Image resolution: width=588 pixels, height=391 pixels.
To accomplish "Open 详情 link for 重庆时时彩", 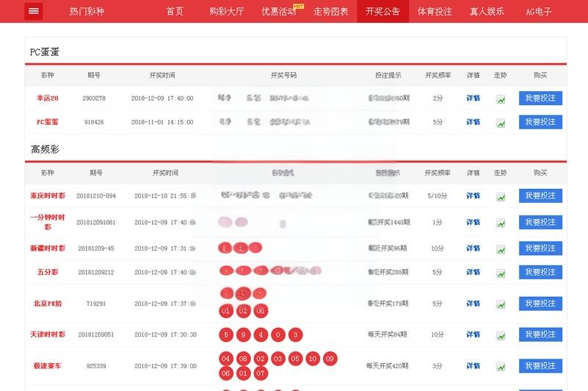I will coord(473,196).
